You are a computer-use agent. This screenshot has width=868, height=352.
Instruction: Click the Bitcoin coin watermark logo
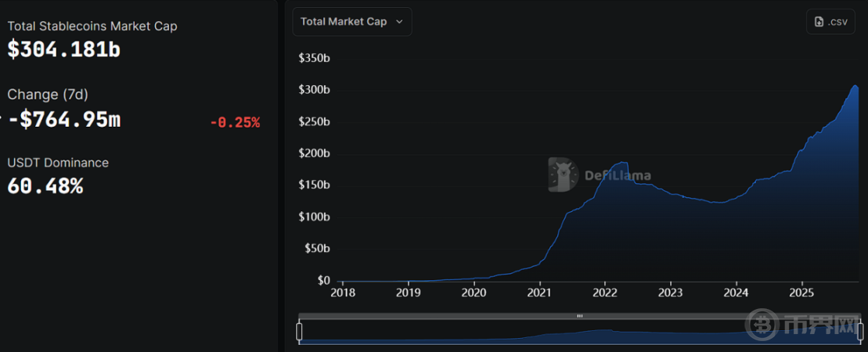(761, 325)
